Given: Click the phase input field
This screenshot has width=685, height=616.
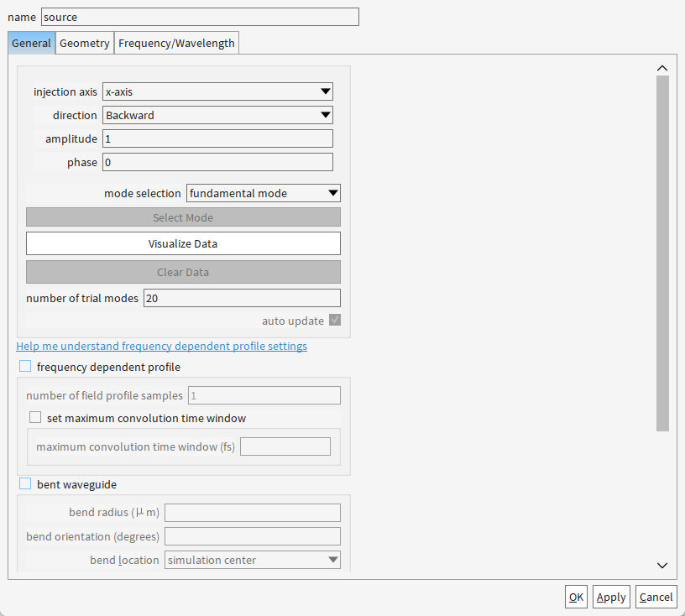Looking at the screenshot, I should pos(217,163).
